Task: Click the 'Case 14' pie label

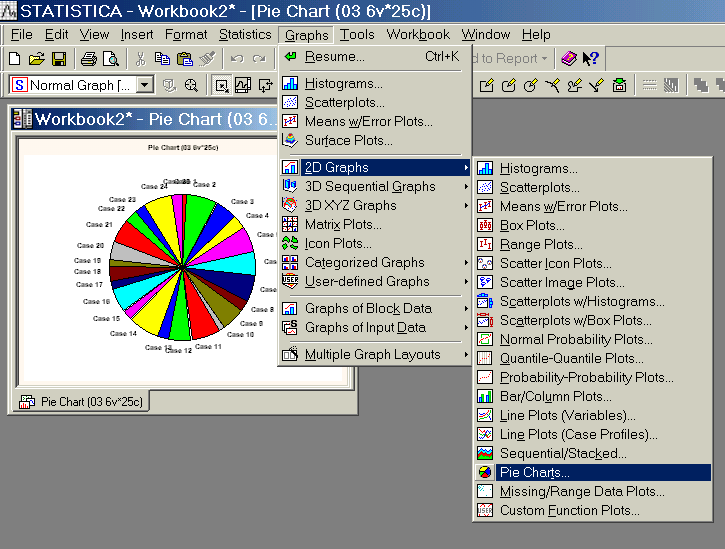Action: tap(123, 333)
